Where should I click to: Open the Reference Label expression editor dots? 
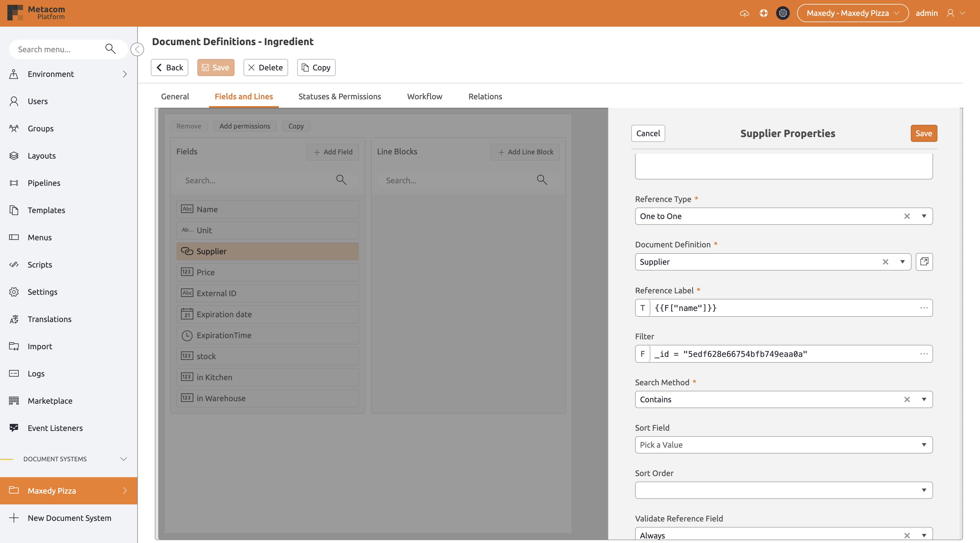[924, 308]
